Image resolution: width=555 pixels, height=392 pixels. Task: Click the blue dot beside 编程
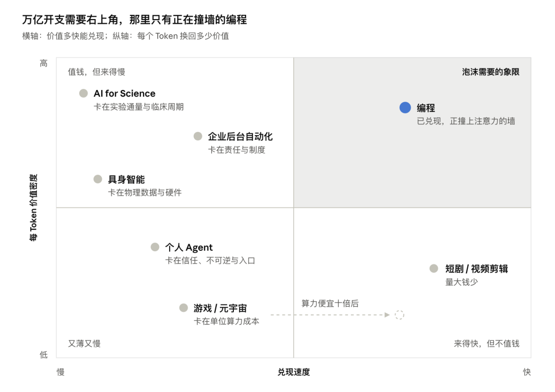405,107
